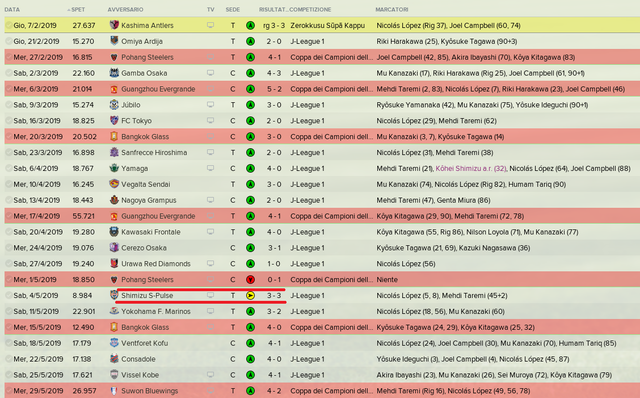
Task: Open the Bangkok Glass link dated 20/3/2019
Action: (145, 137)
